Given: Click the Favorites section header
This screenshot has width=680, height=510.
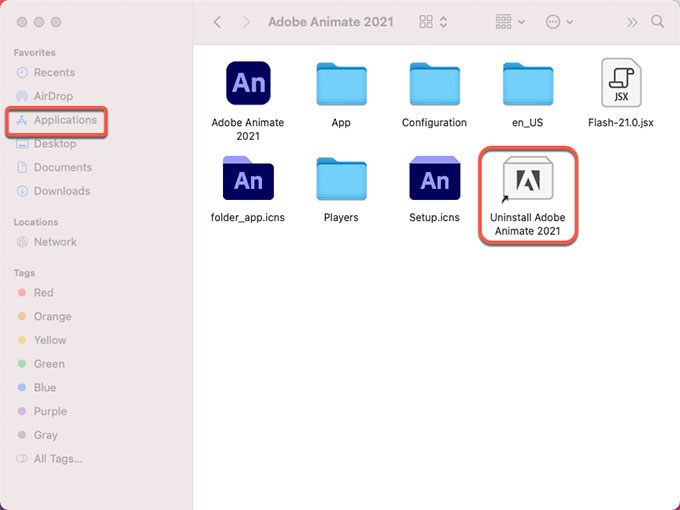Looking at the screenshot, I should [x=35, y=52].
